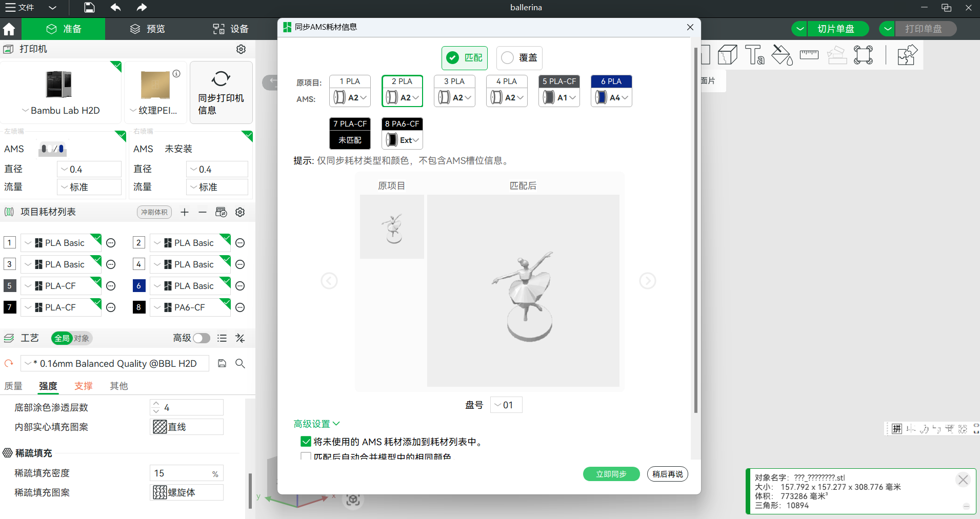The height and width of the screenshot is (519, 980).
Task: Click filament 7 black color swatch
Action: (x=9, y=307)
